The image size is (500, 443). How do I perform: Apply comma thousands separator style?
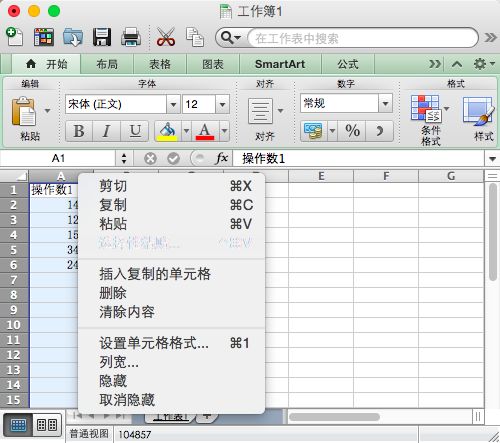[x=379, y=131]
